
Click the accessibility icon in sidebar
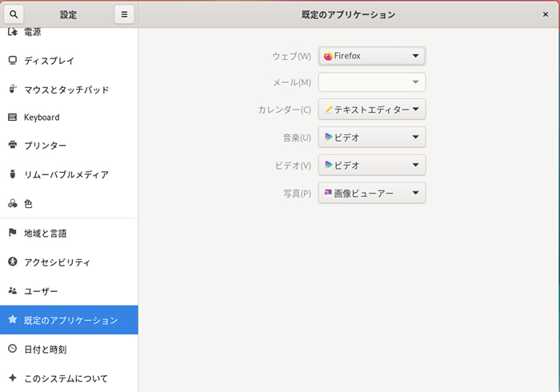(13, 262)
